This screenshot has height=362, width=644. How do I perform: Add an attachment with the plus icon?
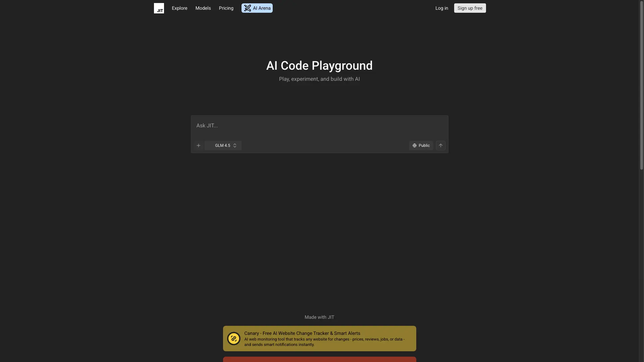pos(198,145)
